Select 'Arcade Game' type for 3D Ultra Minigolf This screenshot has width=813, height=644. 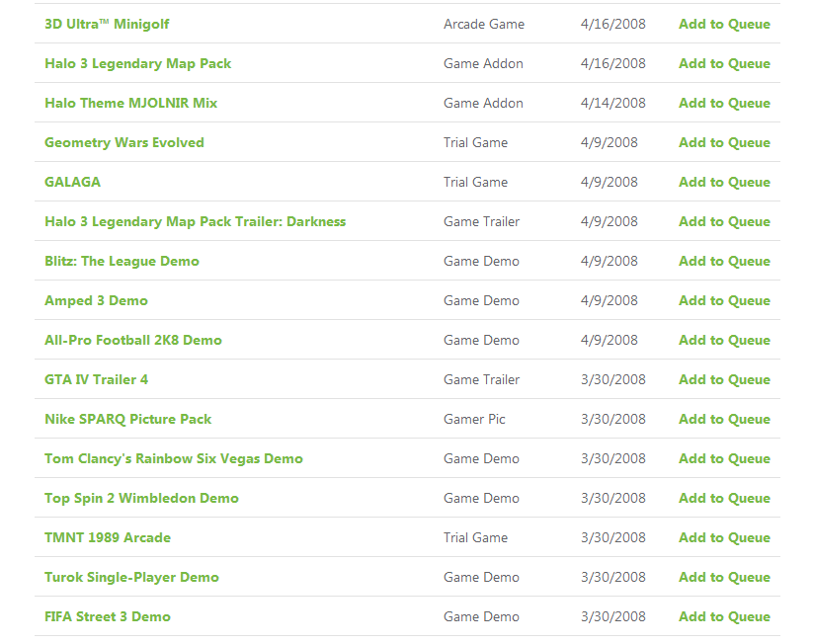[x=484, y=25]
